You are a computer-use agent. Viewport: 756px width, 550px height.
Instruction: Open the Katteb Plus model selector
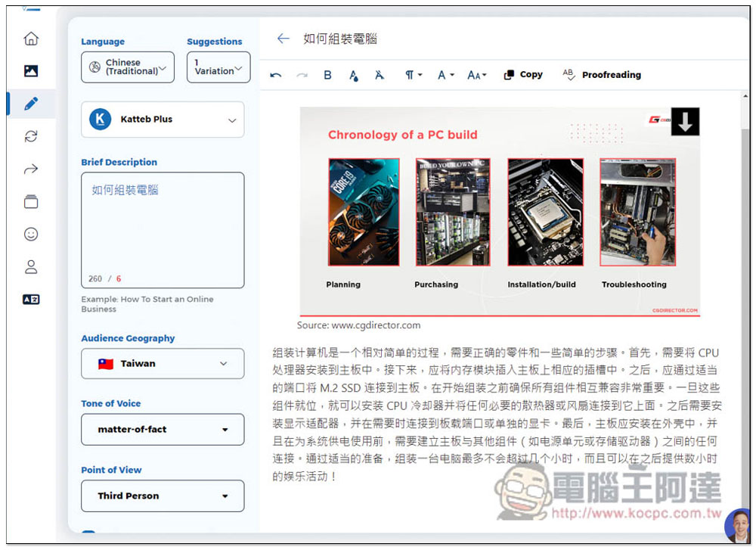pos(163,120)
